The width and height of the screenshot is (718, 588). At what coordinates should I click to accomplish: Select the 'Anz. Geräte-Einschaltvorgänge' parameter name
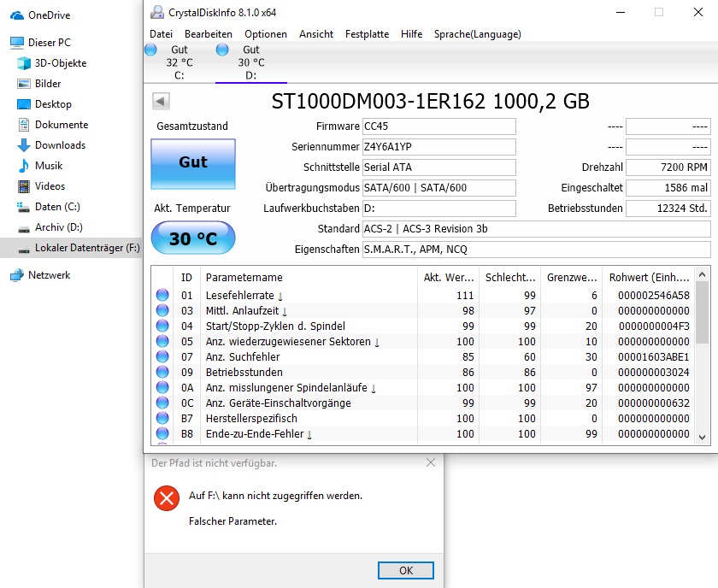click(279, 403)
